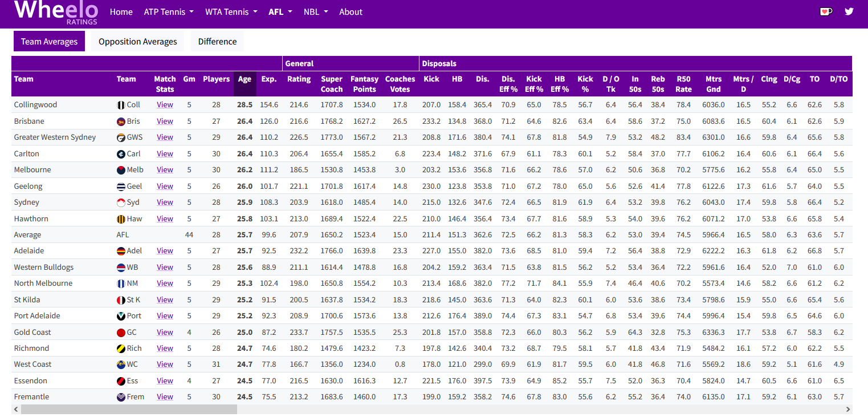This screenshot has height=417, width=868.
Task: View match stats for Geelong
Action: click(x=165, y=187)
